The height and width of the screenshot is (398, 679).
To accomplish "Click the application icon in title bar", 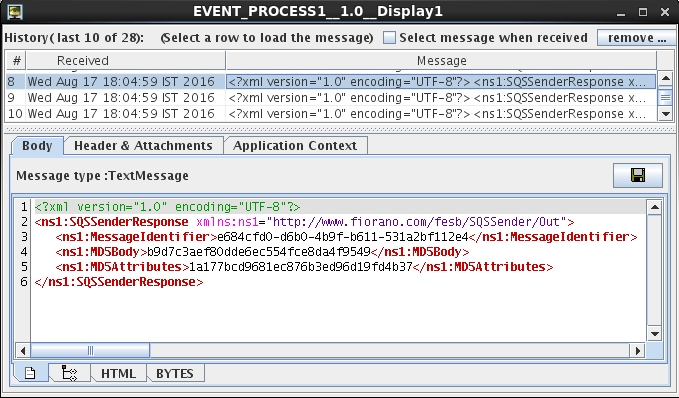I will (x=15, y=11).
